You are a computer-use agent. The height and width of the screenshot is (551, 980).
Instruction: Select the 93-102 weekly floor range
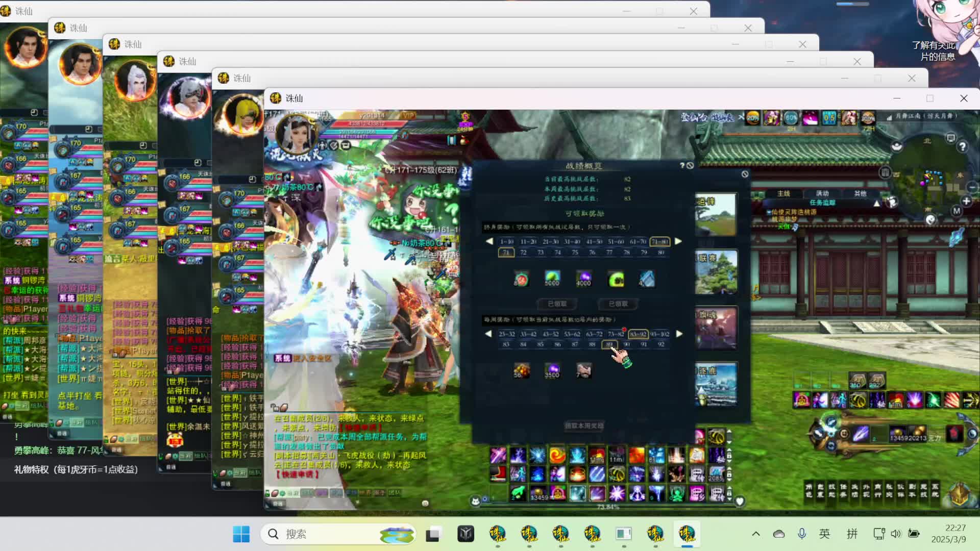(659, 334)
